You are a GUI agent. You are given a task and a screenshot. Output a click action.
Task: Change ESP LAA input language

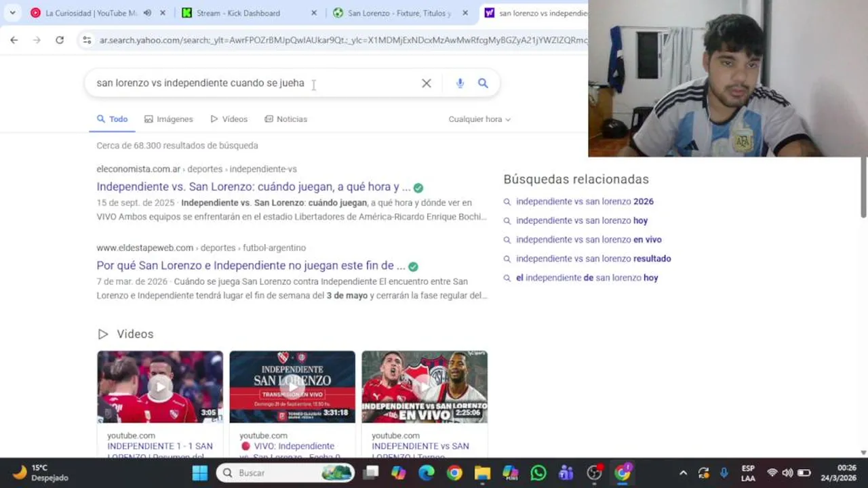(x=748, y=473)
